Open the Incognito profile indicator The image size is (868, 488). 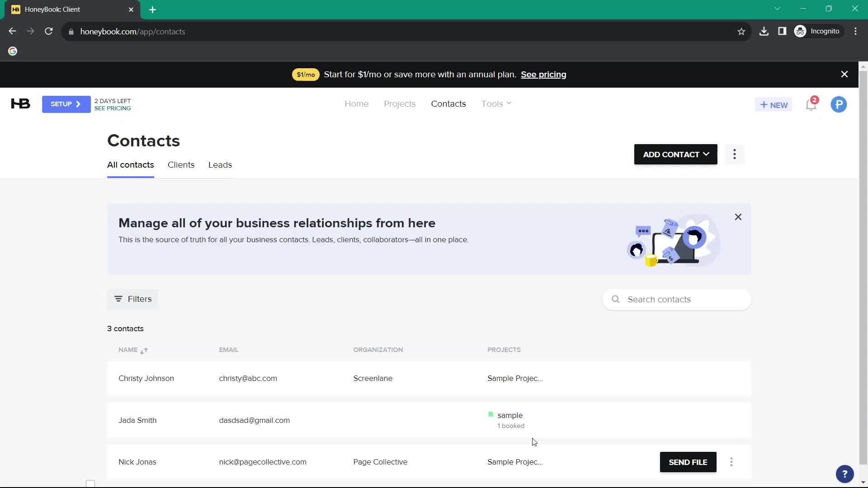tap(818, 32)
